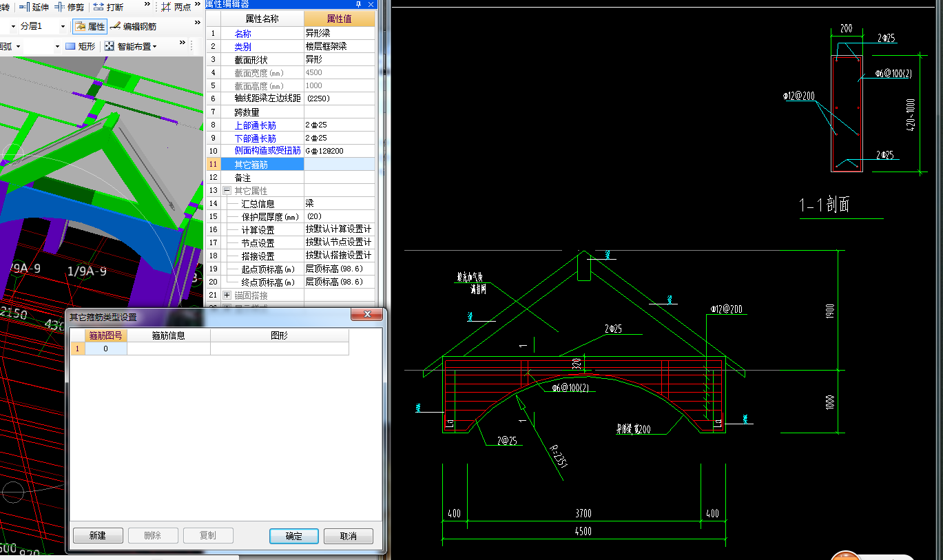Pin the 属性编辑器 panel
Screen dimensions: 943x560
click(359, 4)
